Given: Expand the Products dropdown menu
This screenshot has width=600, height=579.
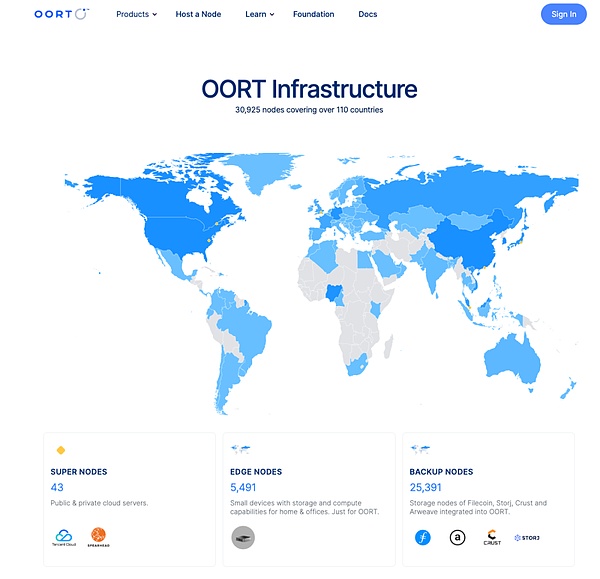Looking at the screenshot, I should [x=136, y=15].
